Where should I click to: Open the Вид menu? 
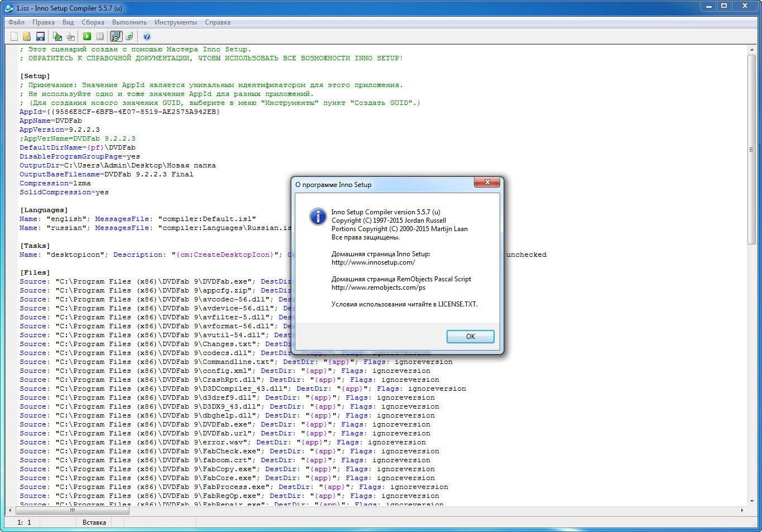coord(68,22)
